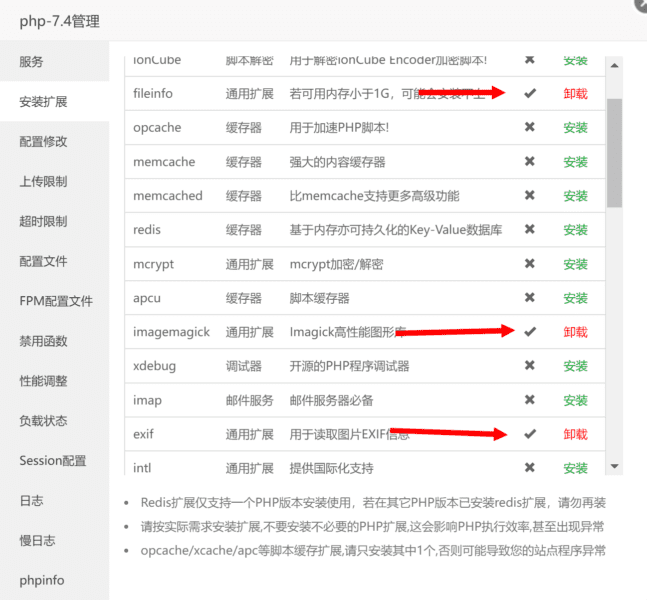Click the php-7.4管理 window title
Viewport: 647px width, 600px height.
[x=59, y=21]
